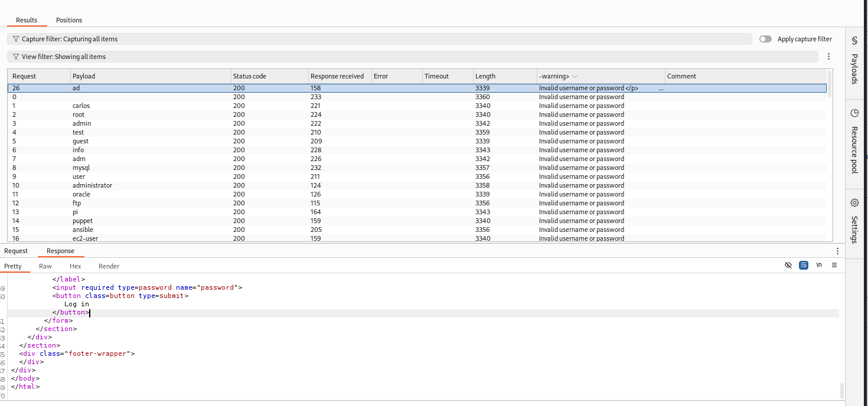Toggle the crossed-eye hide characters icon
Viewport: 868px width, 406px height.
point(788,266)
